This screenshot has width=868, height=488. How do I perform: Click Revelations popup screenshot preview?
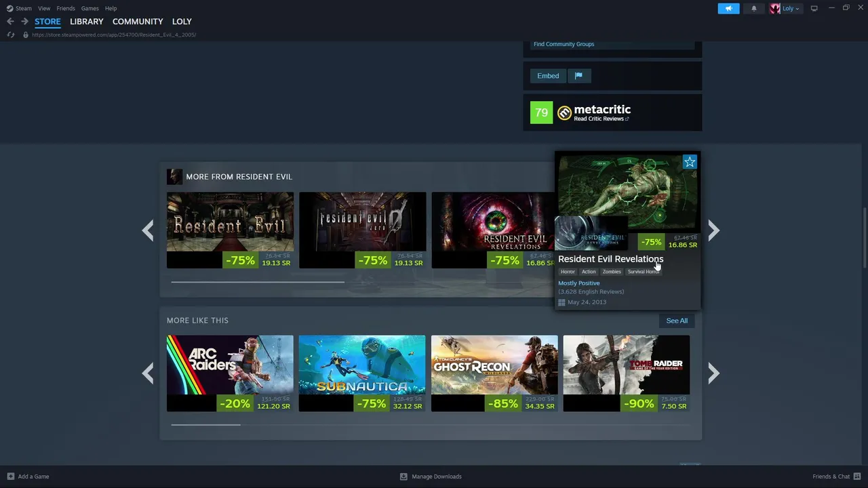tap(628, 192)
